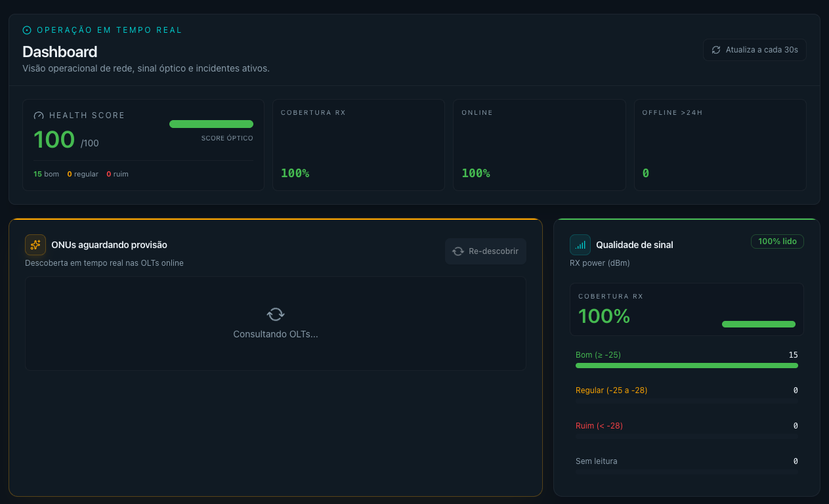Viewport: 829px width, 504px height.
Task: Select the Dashboard heading
Action: click(x=60, y=52)
